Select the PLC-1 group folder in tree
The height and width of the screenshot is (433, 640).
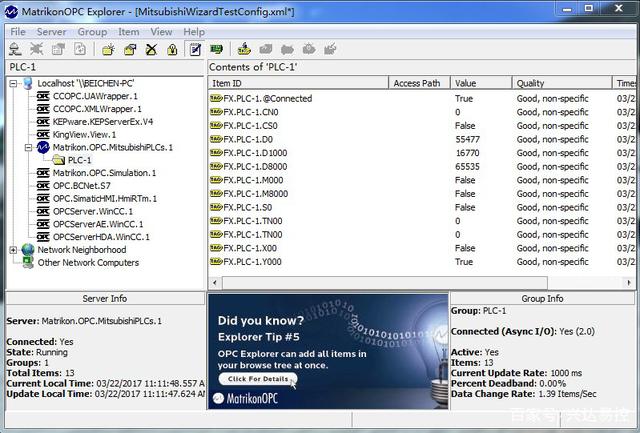(79, 160)
